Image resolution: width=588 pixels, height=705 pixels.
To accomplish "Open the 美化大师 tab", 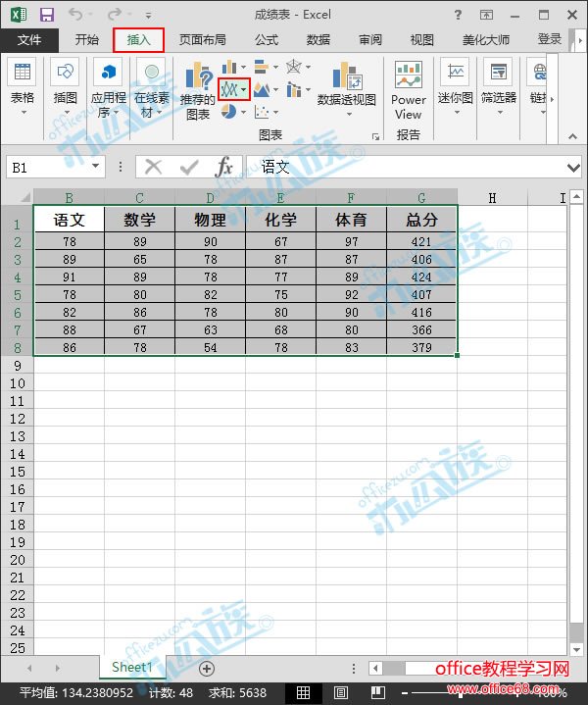I will click(485, 39).
